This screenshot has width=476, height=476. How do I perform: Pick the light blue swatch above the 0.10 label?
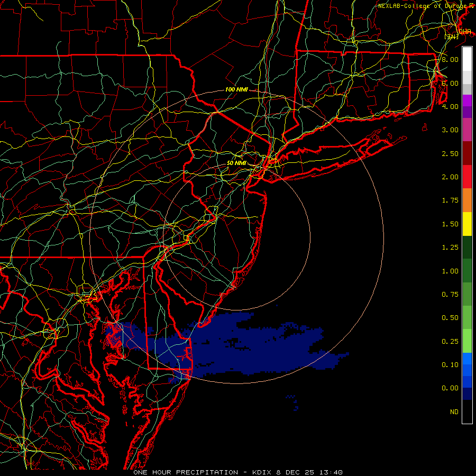(x=467, y=359)
